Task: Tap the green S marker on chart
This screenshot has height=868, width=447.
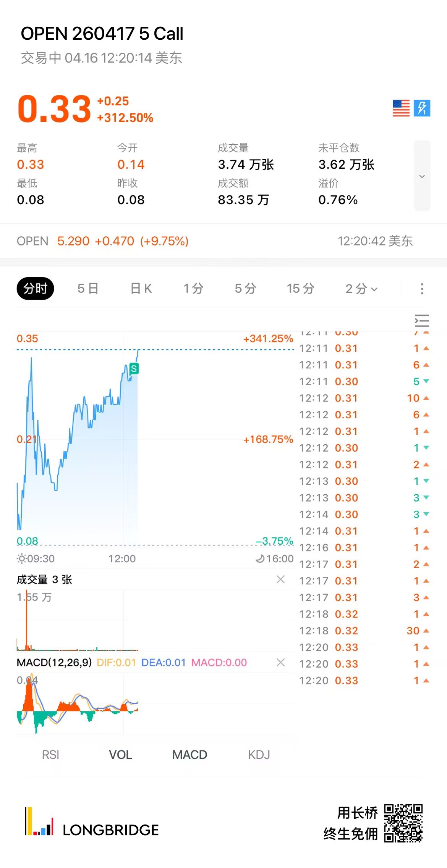Action: click(x=134, y=369)
